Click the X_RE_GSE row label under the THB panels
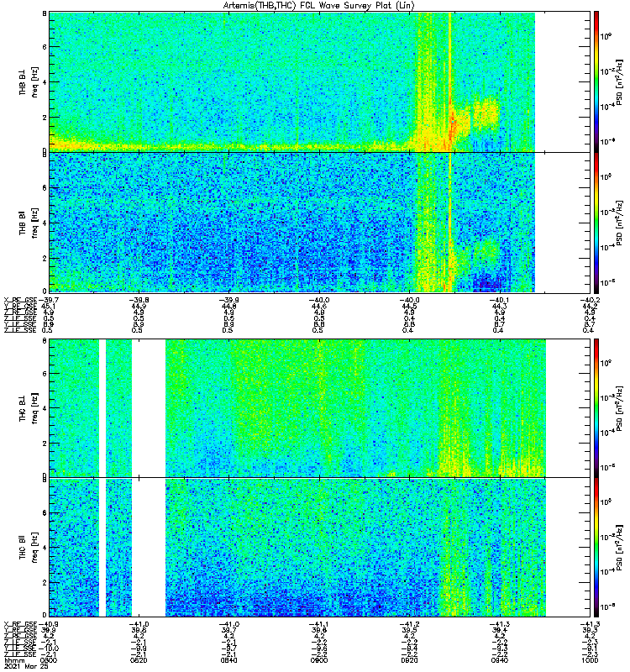The height and width of the screenshot is (672, 630). (20, 300)
